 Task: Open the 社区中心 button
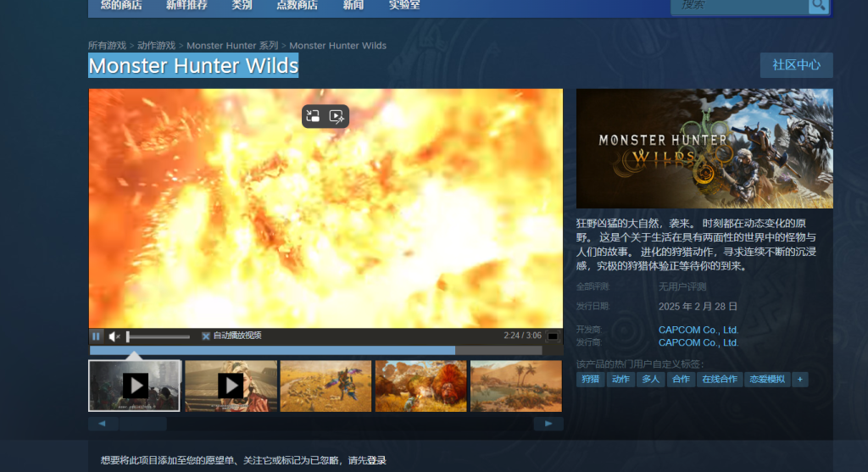coord(796,64)
